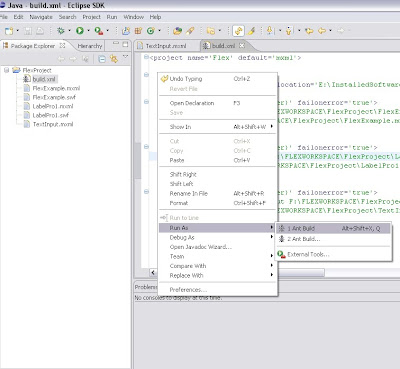The height and width of the screenshot is (369, 400).
Task: Click the Collapse All icon in Package Explorer
Action: click(x=102, y=59)
